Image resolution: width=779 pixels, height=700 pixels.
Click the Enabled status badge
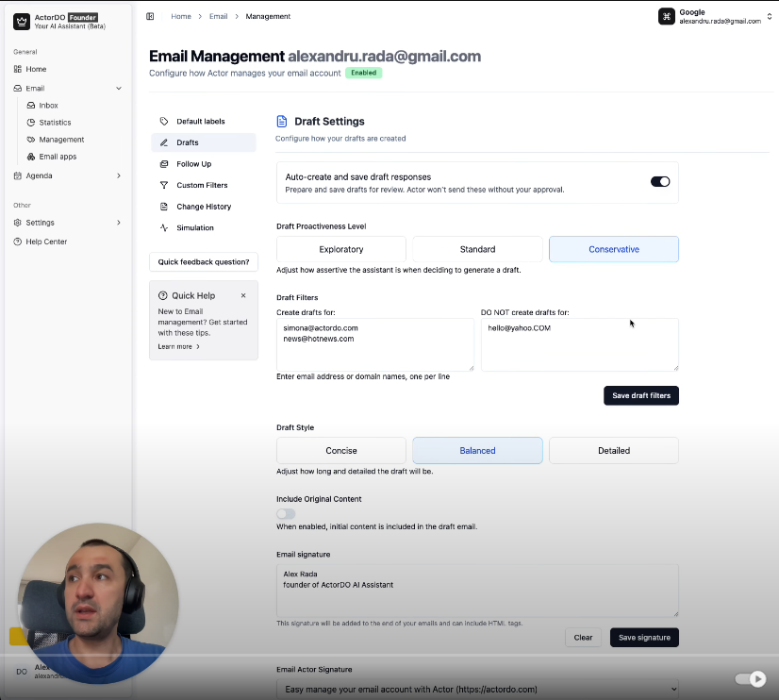pyautogui.click(x=364, y=73)
